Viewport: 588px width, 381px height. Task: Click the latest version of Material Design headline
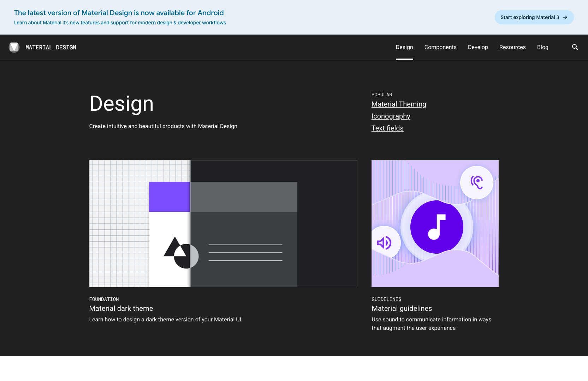(x=119, y=13)
